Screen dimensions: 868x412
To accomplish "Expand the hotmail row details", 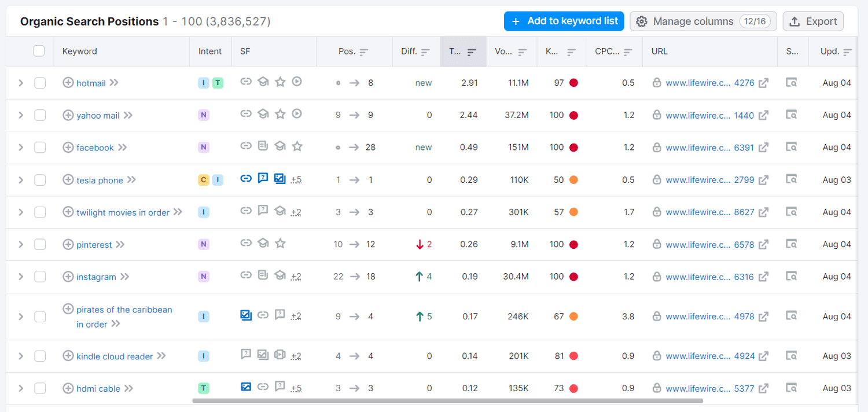I will (x=21, y=83).
